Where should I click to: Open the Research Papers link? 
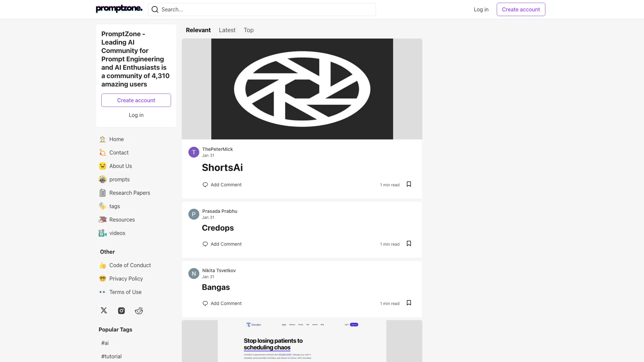click(x=129, y=193)
